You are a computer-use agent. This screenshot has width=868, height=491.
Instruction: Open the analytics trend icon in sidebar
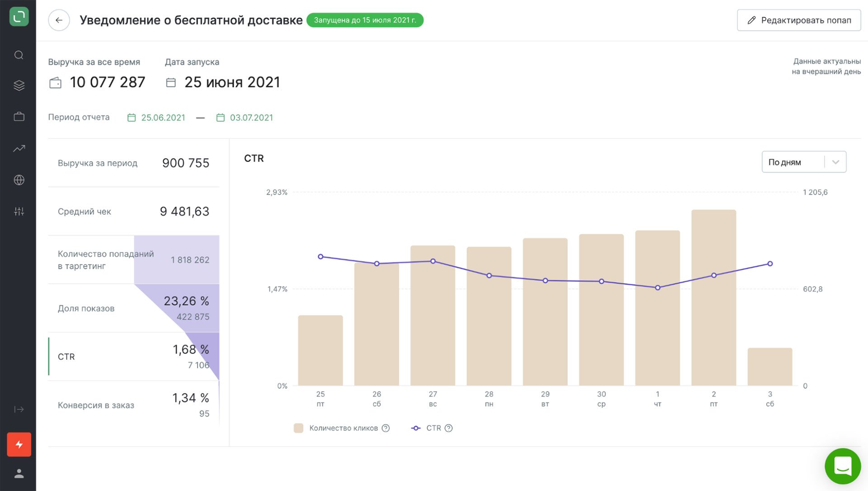[19, 148]
